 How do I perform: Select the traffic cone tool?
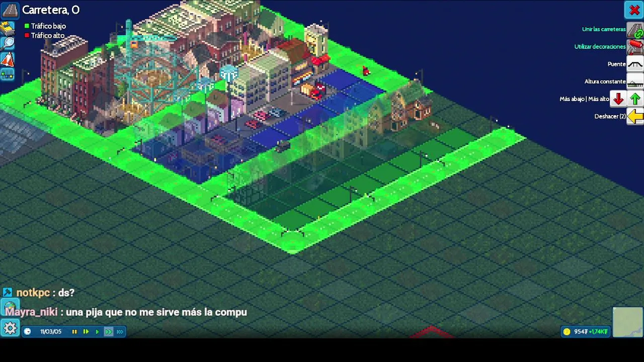(x=8, y=59)
